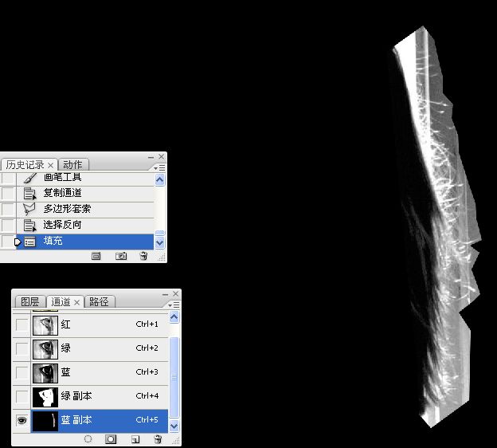Set history brush source for 复制通道
Viewport: 497px width, 448px height.
click(8, 193)
